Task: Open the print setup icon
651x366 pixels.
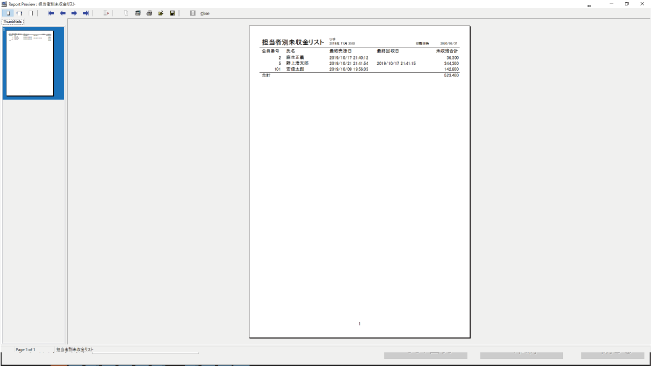Action: (138, 13)
